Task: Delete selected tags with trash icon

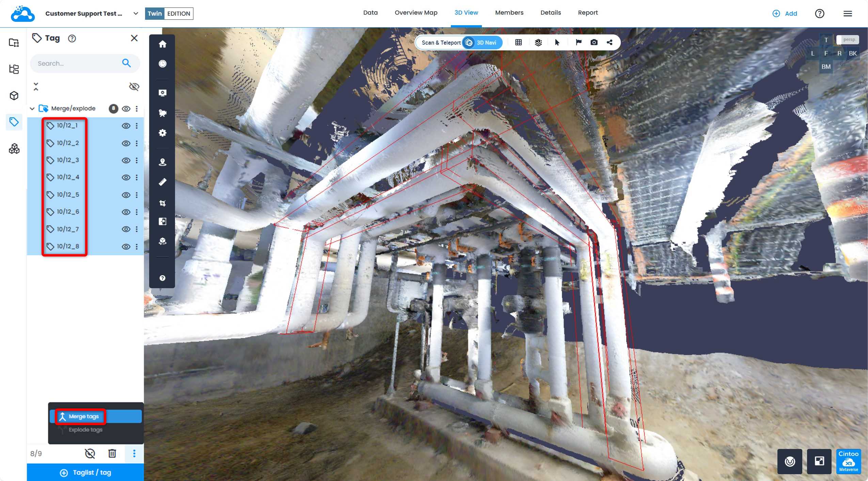Action: pos(112,453)
